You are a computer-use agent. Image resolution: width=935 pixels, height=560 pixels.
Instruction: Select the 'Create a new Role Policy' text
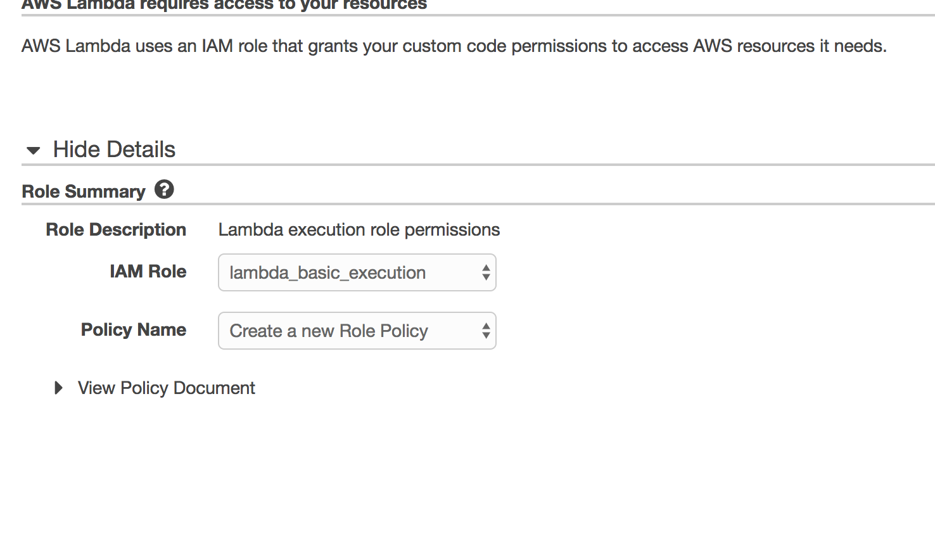coord(329,331)
